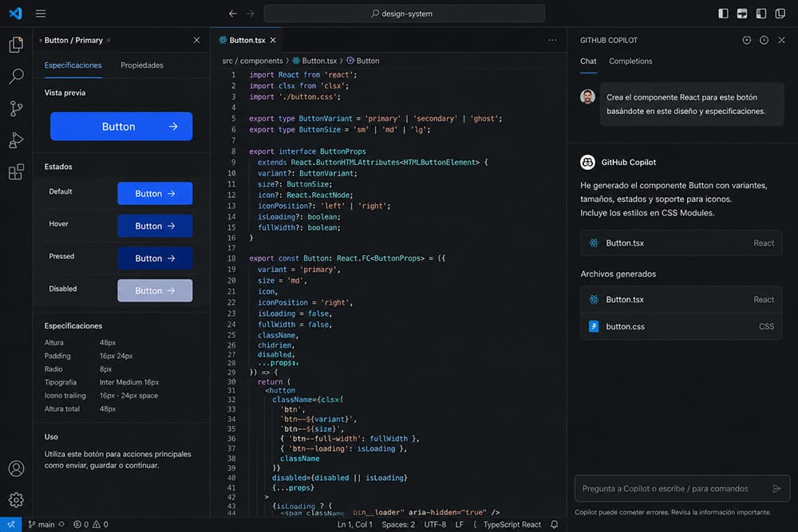Switch the main git branch in status bar

(45, 524)
